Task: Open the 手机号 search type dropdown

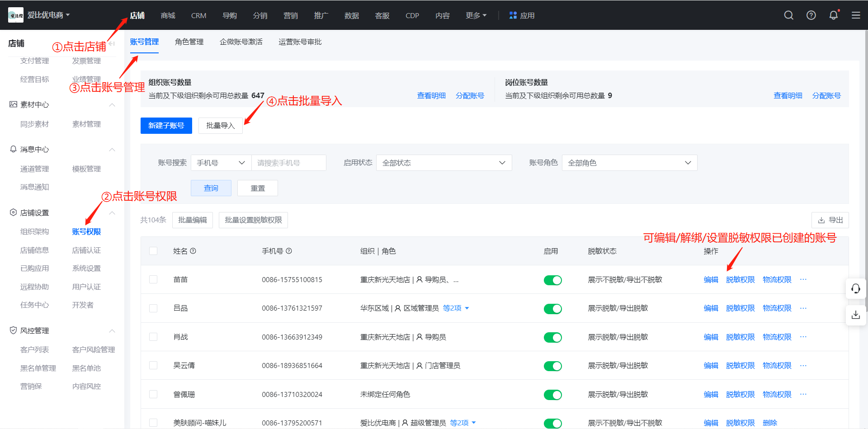Action: click(221, 163)
